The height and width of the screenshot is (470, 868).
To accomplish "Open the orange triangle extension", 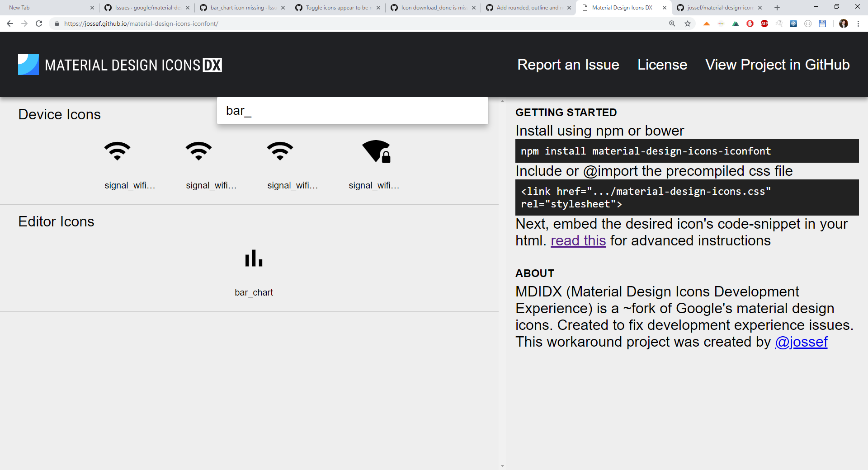I will click(707, 23).
